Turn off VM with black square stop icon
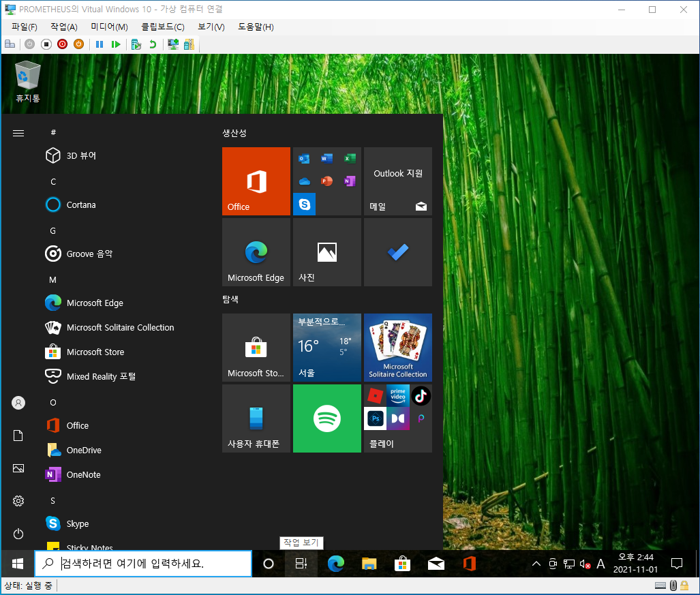Viewport: 700px width, 595px height. click(x=46, y=44)
